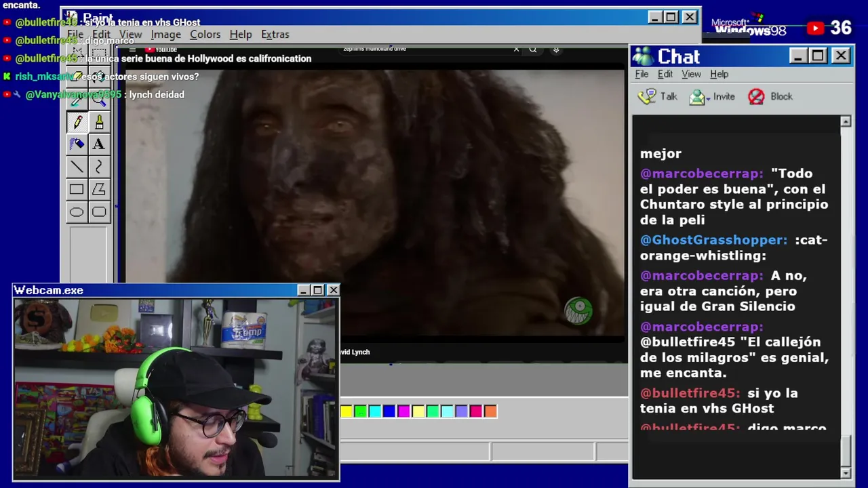Open Paint's Help menu
This screenshot has width=868, height=488.
click(240, 35)
